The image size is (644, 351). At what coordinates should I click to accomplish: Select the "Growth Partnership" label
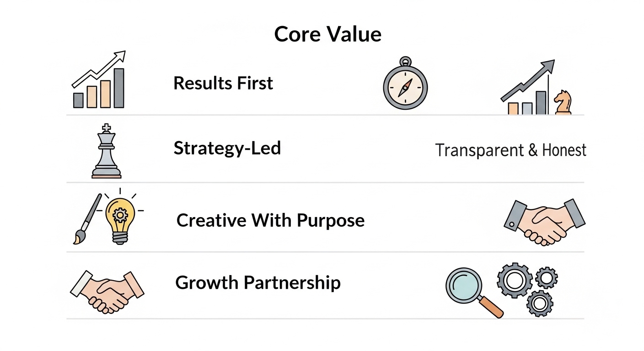258,282
